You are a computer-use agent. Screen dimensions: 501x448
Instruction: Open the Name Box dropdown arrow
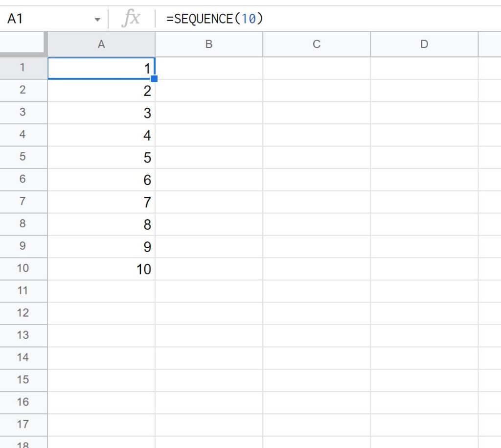97,18
